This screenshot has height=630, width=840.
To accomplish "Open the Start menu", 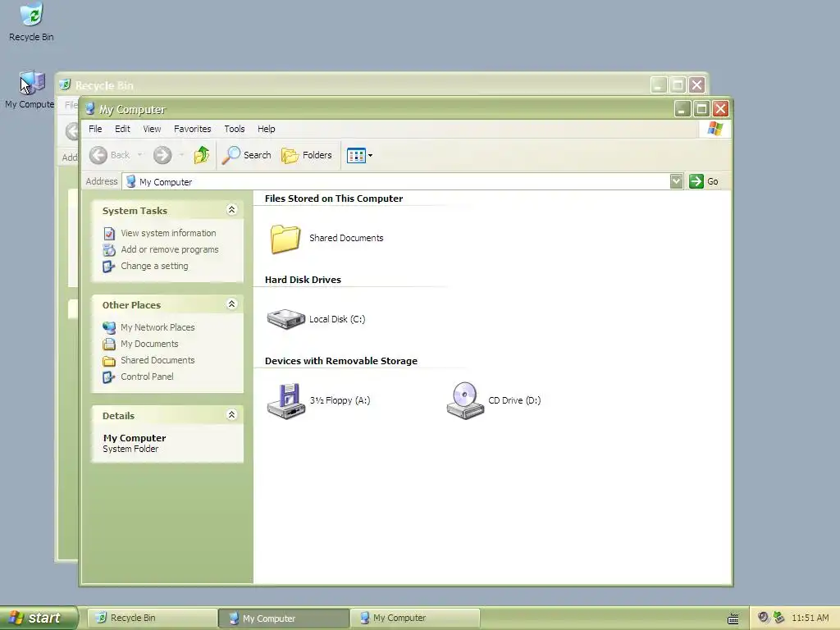I will click(x=39, y=618).
